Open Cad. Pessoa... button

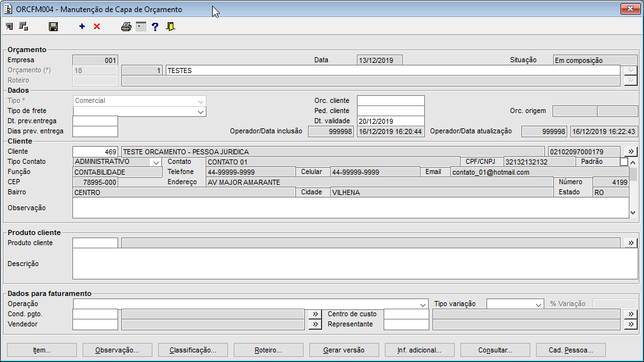pos(571,350)
